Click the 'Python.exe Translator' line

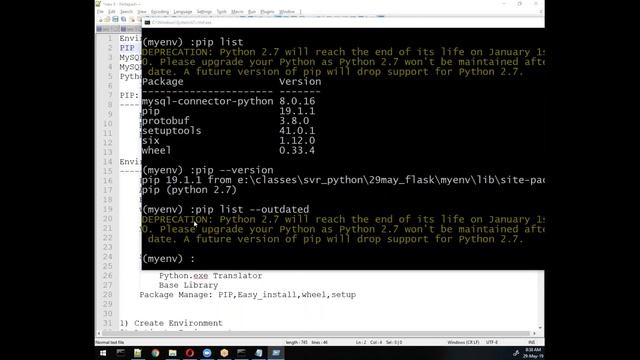(211, 276)
